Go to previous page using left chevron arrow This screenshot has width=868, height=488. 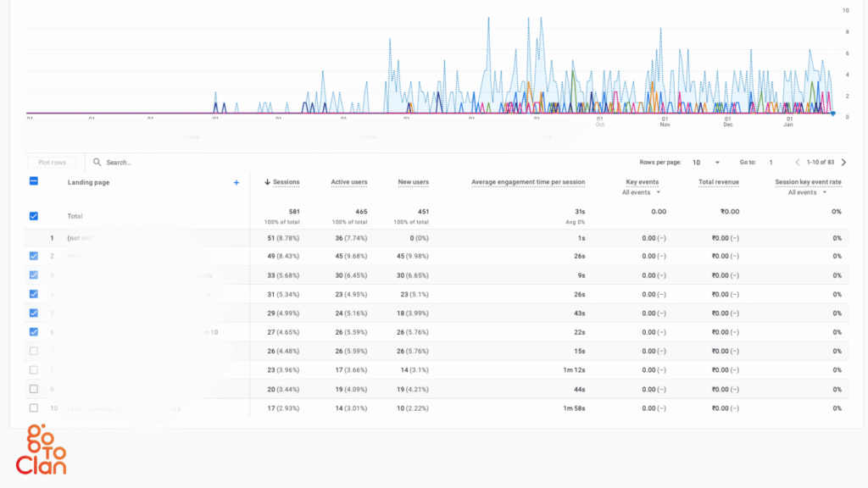[798, 162]
